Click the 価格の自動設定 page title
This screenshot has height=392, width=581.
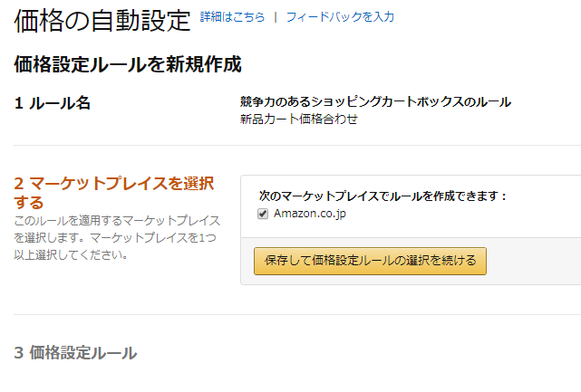102,19
